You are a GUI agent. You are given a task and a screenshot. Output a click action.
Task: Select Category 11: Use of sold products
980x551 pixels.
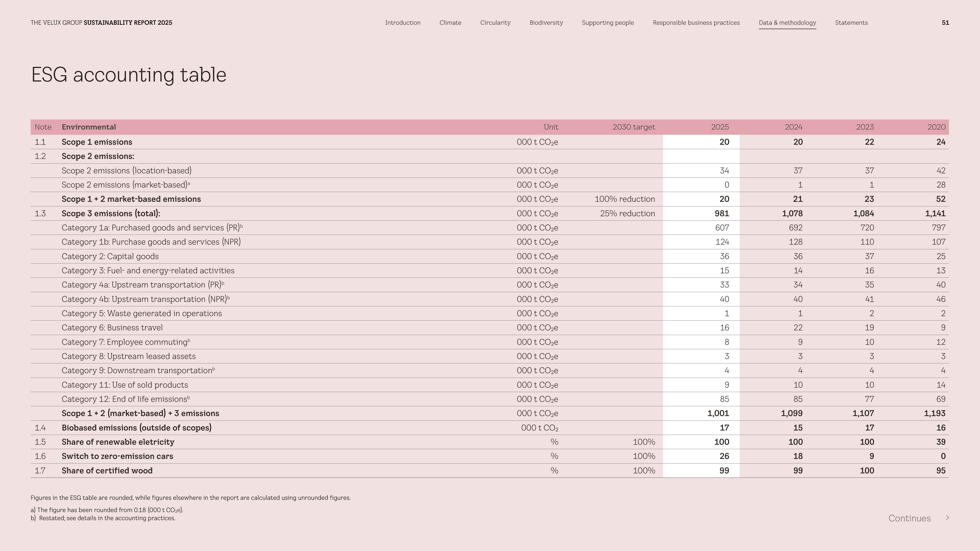point(125,385)
